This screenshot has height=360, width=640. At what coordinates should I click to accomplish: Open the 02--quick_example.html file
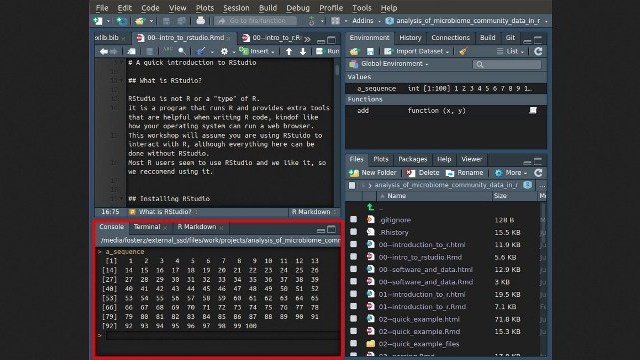click(419, 319)
